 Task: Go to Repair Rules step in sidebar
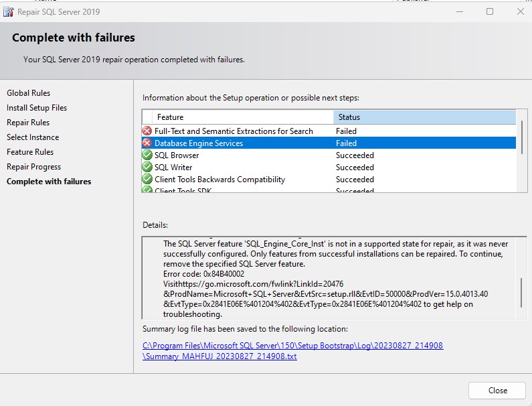[28, 123]
